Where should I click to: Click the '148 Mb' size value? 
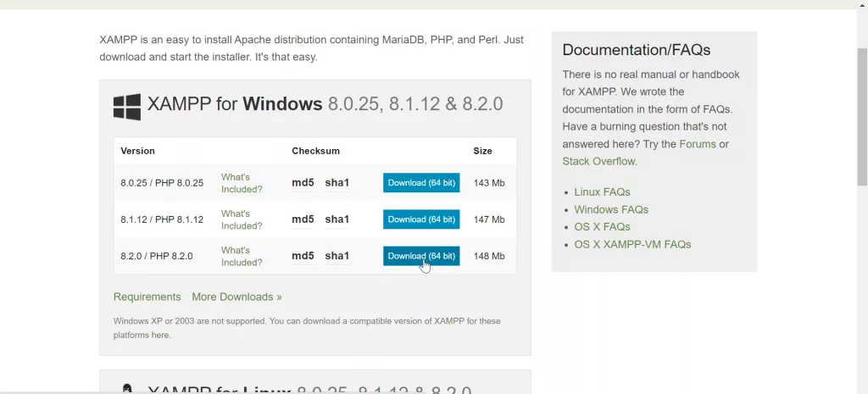tap(489, 256)
